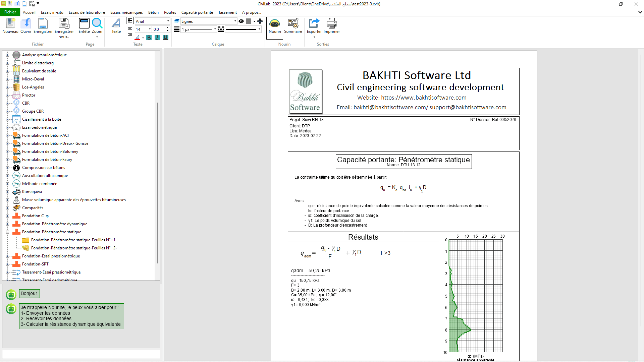Expand the Fondation-SPT tree node
644x362 pixels.
[7, 264]
